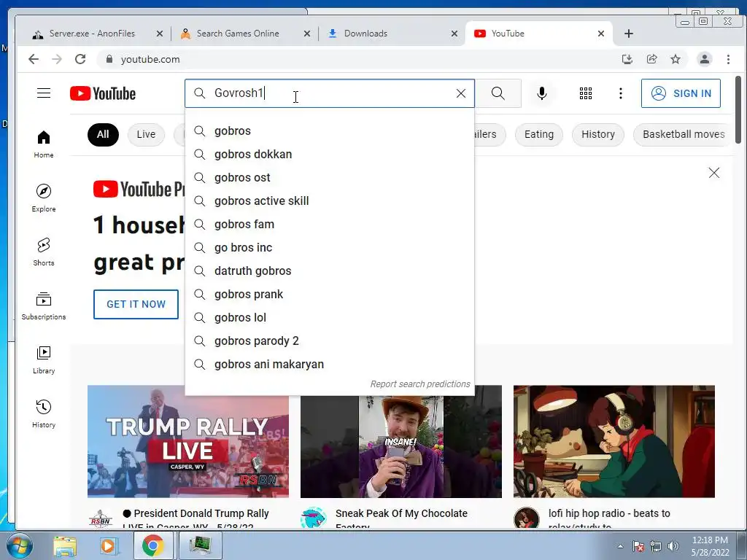Choose suggestion "gobros fam"
This screenshot has width=747, height=560.
tap(330, 225)
